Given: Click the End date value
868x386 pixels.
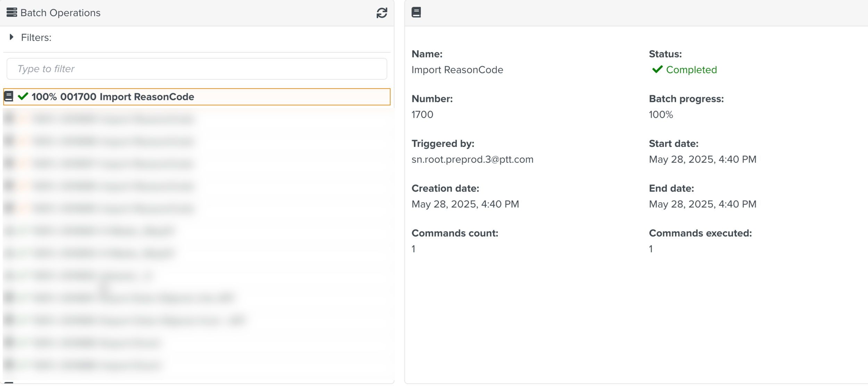Looking at the screenshot, I should coord(702,204).
